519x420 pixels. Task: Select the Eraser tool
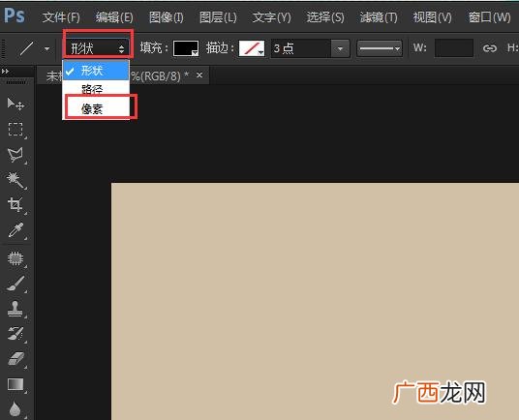pyautogui.click(x=15, y=359)
